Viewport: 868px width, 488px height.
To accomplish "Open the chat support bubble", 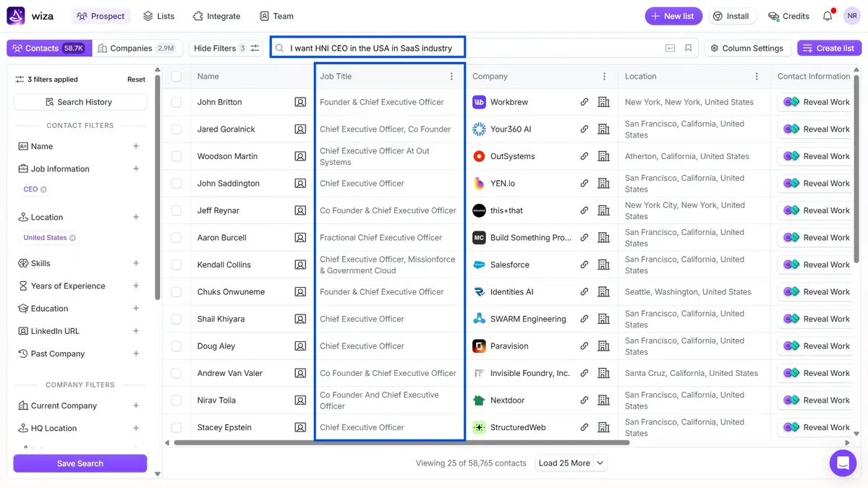I will click(x=843, y=463).
